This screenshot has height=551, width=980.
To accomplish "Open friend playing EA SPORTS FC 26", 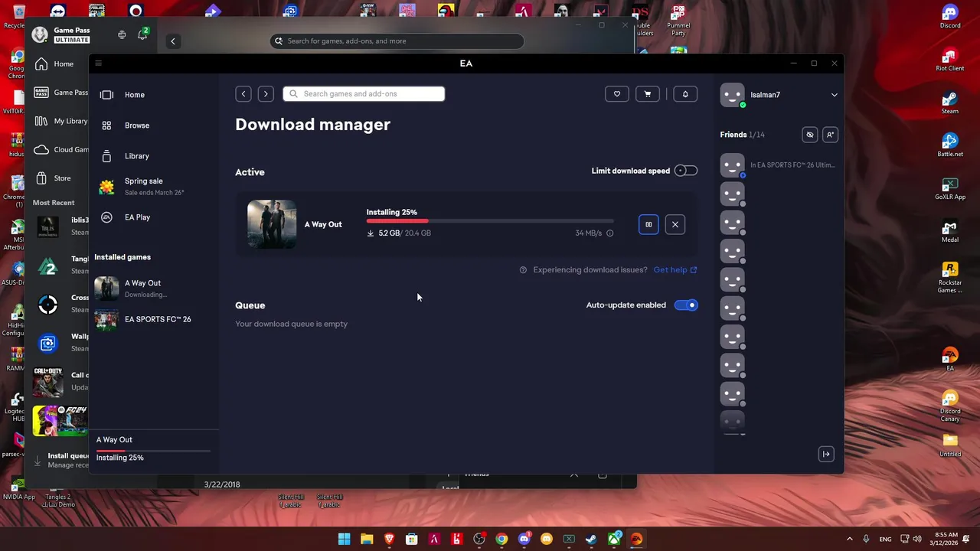I will coord(778,165).
